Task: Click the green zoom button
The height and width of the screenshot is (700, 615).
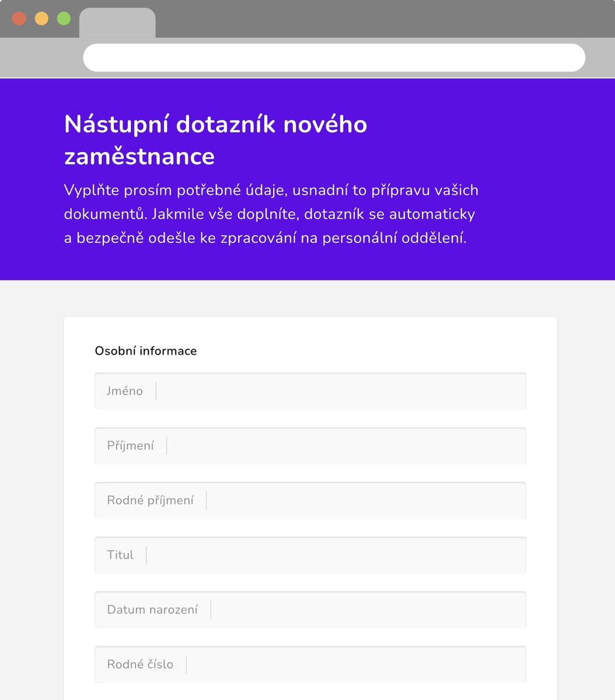Action: (x=62, y=18)
